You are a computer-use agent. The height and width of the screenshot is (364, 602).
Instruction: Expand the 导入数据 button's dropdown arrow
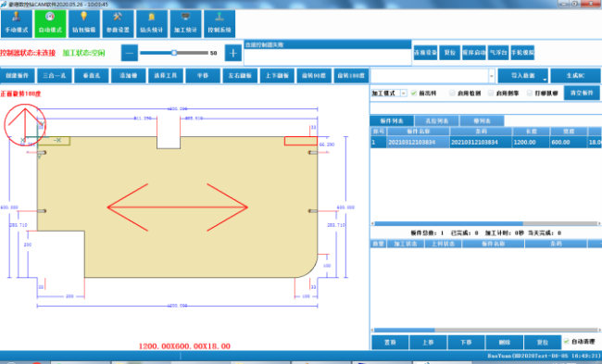(545, 79)
